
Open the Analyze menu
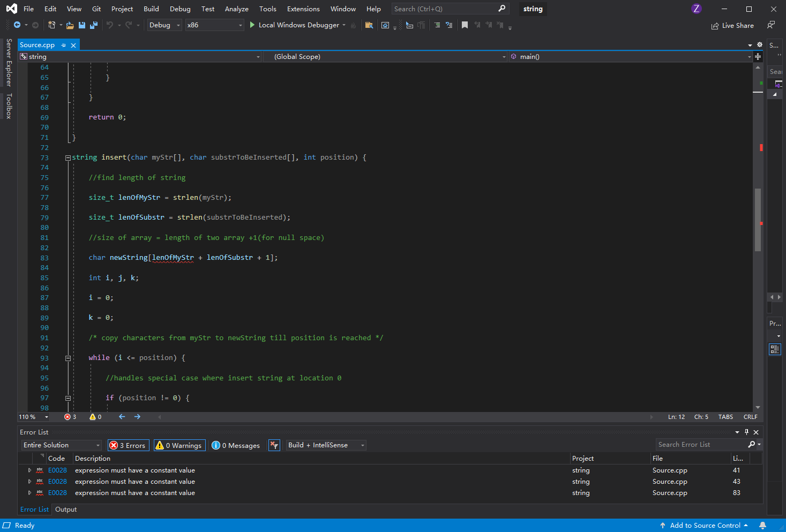point(236,9)
